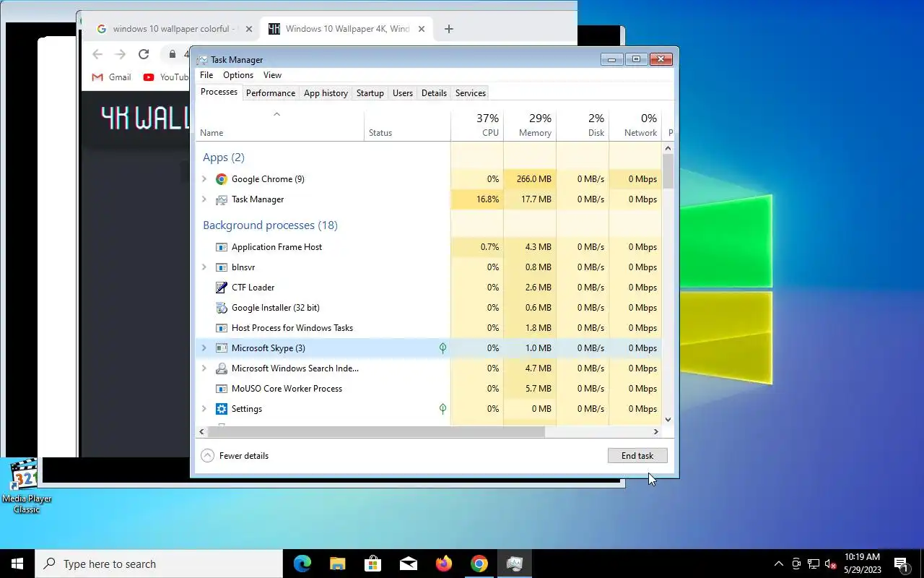Sort processes by the Name column header

[x=280, y=125]
